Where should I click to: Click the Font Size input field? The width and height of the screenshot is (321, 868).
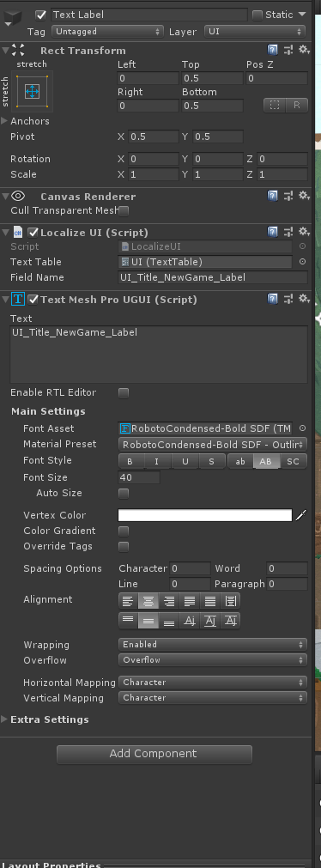point(139,477)
